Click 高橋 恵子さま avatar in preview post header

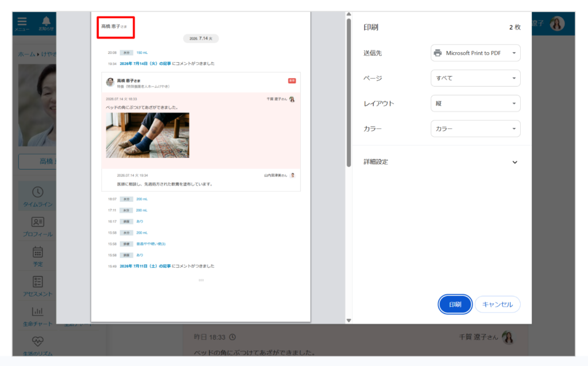pyautogui.click(x=110, y=82)
